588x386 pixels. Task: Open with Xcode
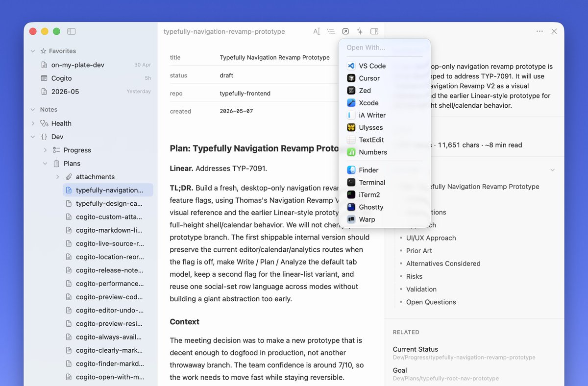[385, 103]
